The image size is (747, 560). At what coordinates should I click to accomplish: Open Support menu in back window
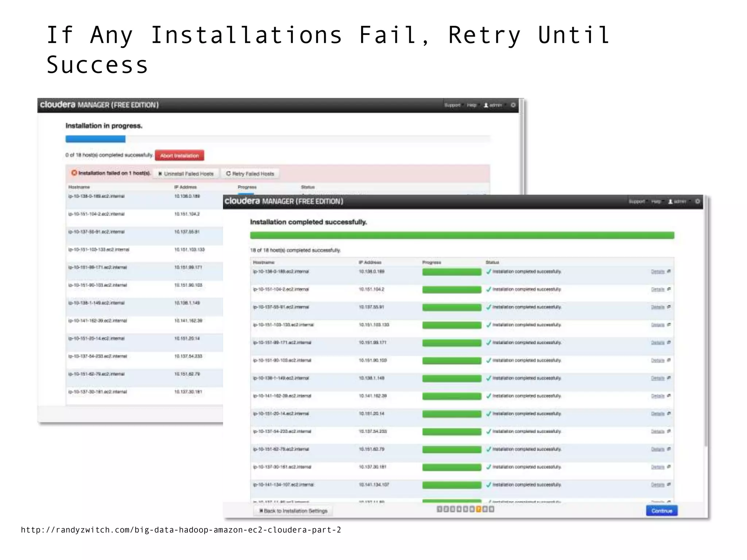(x=452, y=105)
